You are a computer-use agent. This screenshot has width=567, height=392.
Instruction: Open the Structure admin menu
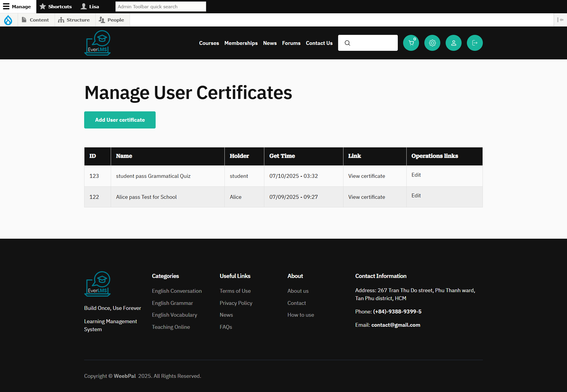74,20
